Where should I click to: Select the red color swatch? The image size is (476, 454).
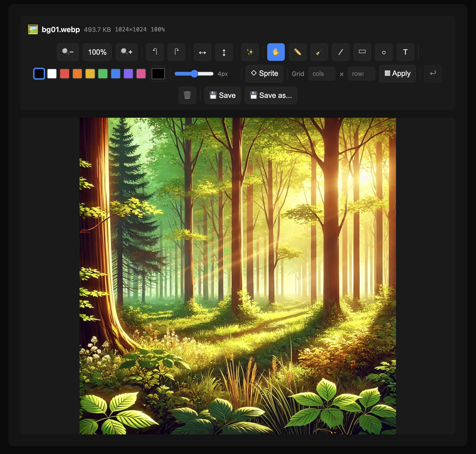click(x=65, y=74)
